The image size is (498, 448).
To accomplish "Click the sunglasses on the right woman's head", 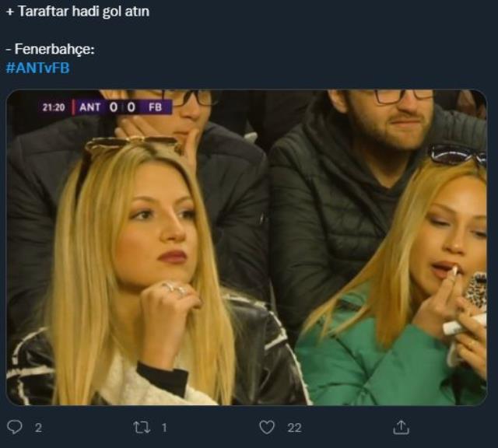I will [456, 154].
